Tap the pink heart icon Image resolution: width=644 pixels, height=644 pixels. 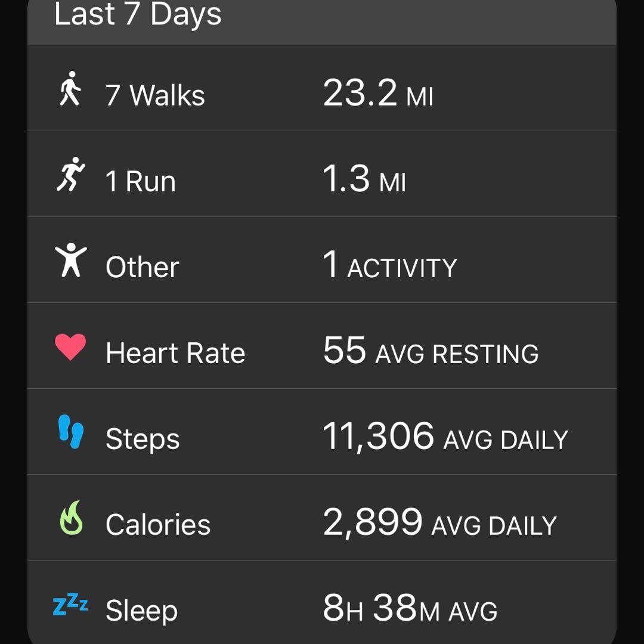[70, 347]
